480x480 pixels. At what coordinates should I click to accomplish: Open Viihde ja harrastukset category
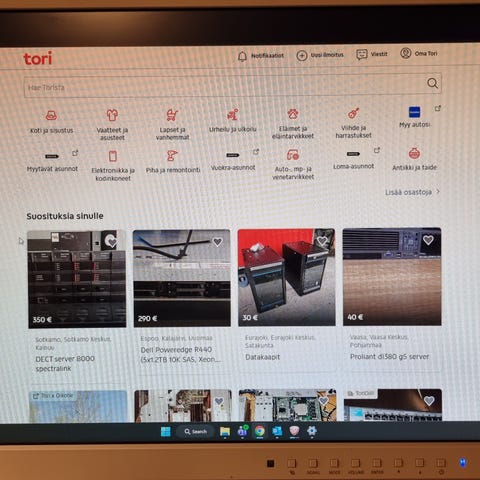(x=353, y=123)
